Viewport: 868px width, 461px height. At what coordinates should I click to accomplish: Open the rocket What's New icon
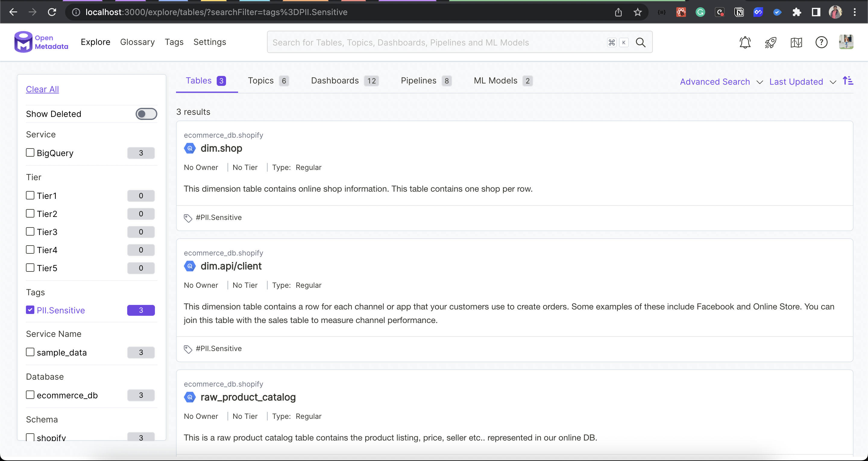click(770, 42)
